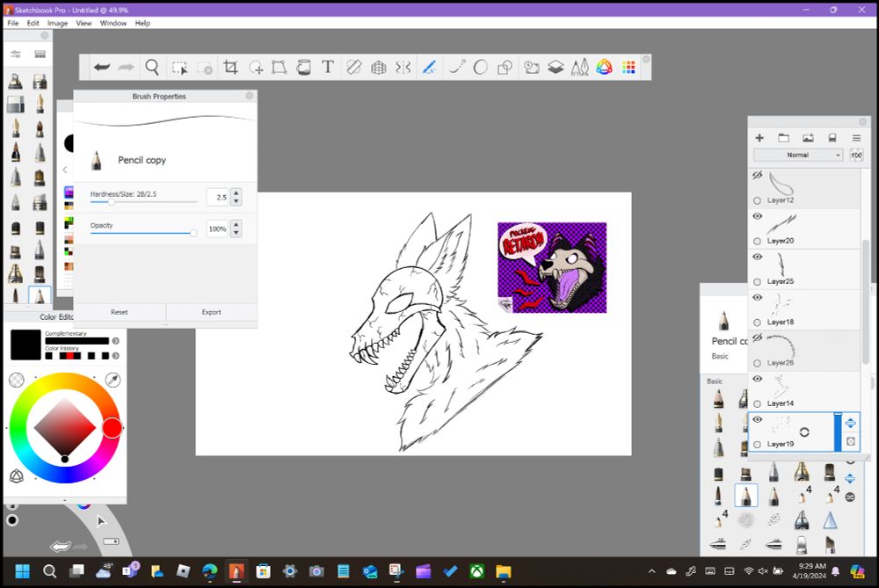Screen dimensions: 879x588
Task: Click the Opacity slider track
Action: pos(141,233)
